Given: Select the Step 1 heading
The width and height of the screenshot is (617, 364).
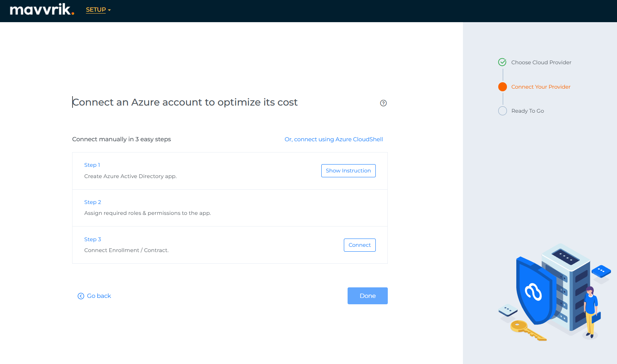Looking at the screenshot, I should pyautogui.click(x=92, y=165).
